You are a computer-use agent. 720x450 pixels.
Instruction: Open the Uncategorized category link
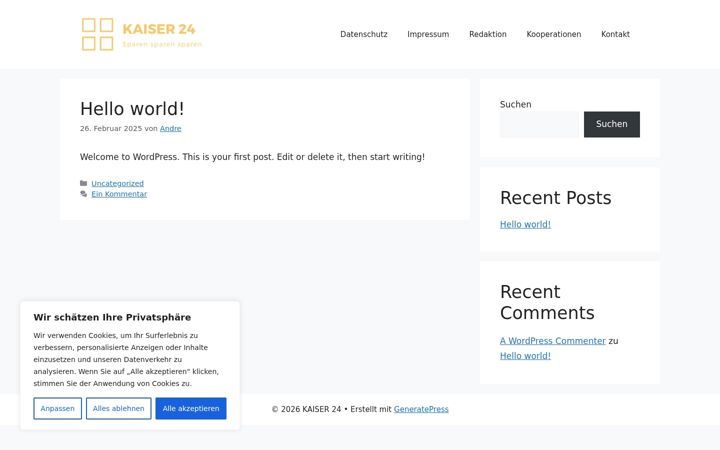coord(118,183)
